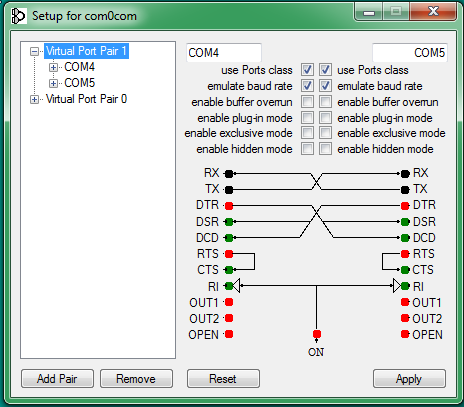
Task: Expand the Virtual Port Pair 0 node
Action: click(x=34, y=99)
